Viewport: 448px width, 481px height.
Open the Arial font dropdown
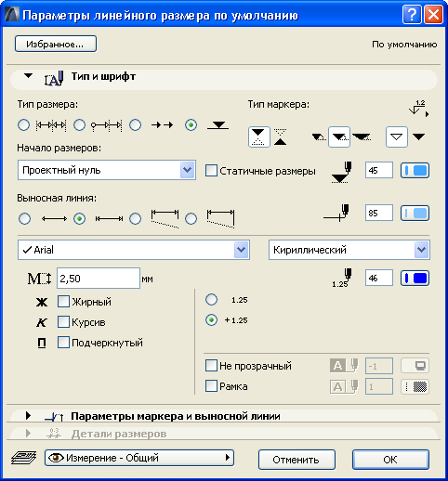(134, 250)
